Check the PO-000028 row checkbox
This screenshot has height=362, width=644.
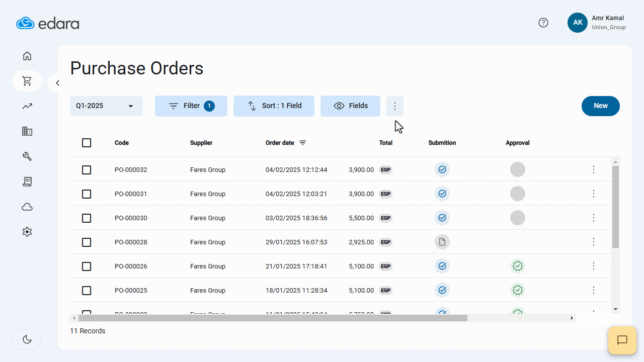[x=87, y=242]
